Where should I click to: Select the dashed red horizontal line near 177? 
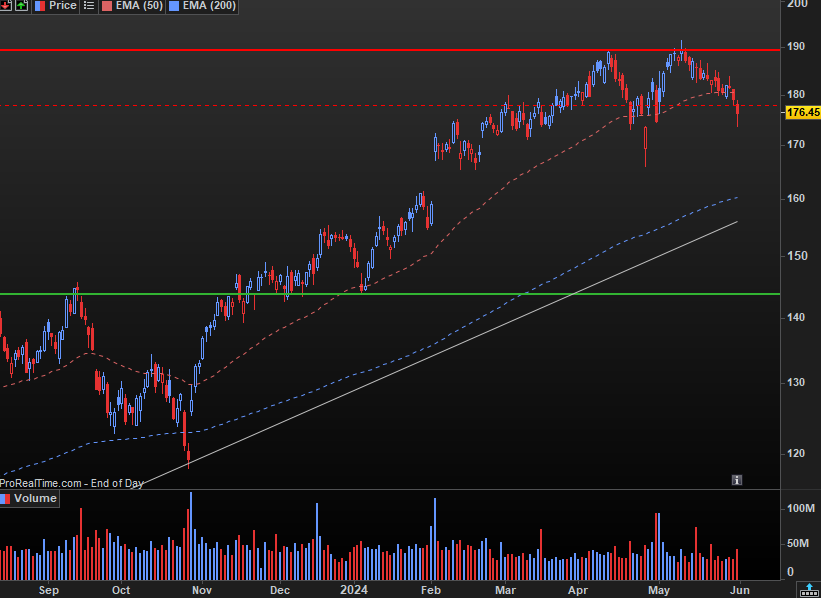click(390, 106)
